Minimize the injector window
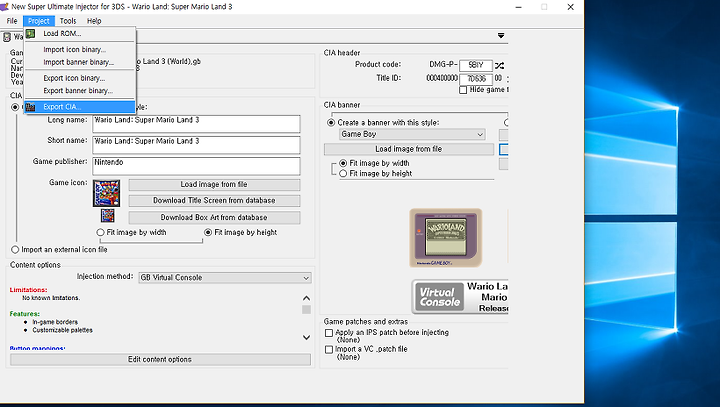 click(x=518, y=7)
